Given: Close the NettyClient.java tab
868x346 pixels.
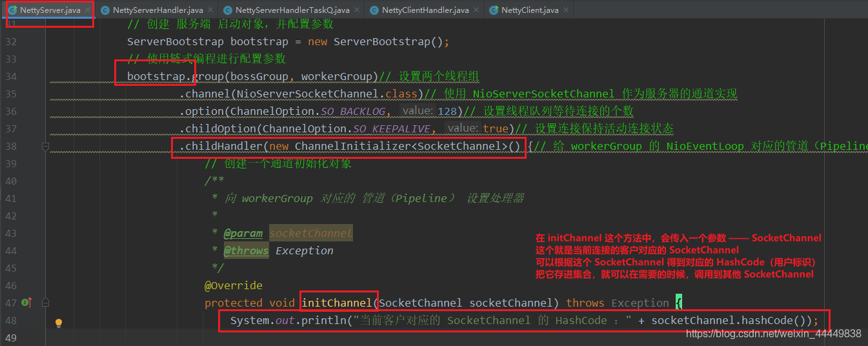Looking at the screenshot, I should click(566, 10).
